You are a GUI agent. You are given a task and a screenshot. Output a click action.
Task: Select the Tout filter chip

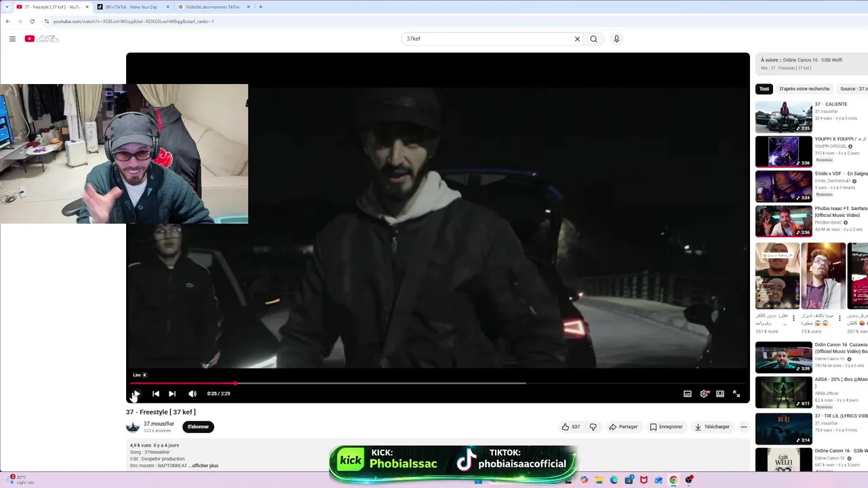coord(764,89)
